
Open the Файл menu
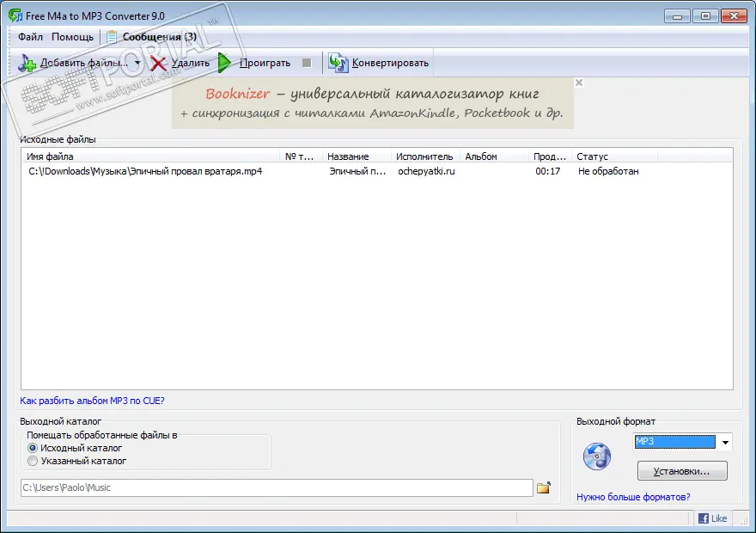tap(30, 37)
